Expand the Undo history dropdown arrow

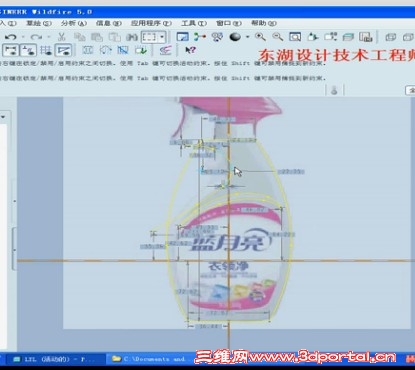point(23,37)
